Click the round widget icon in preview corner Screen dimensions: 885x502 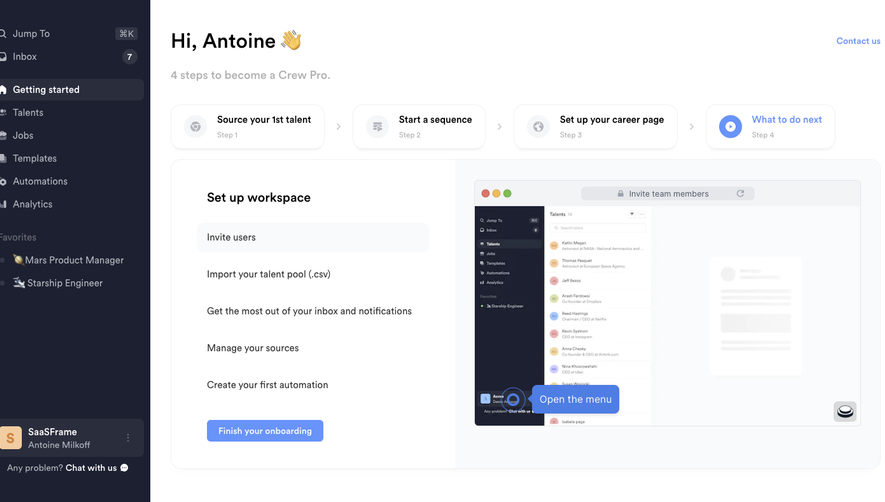point(845,411)
